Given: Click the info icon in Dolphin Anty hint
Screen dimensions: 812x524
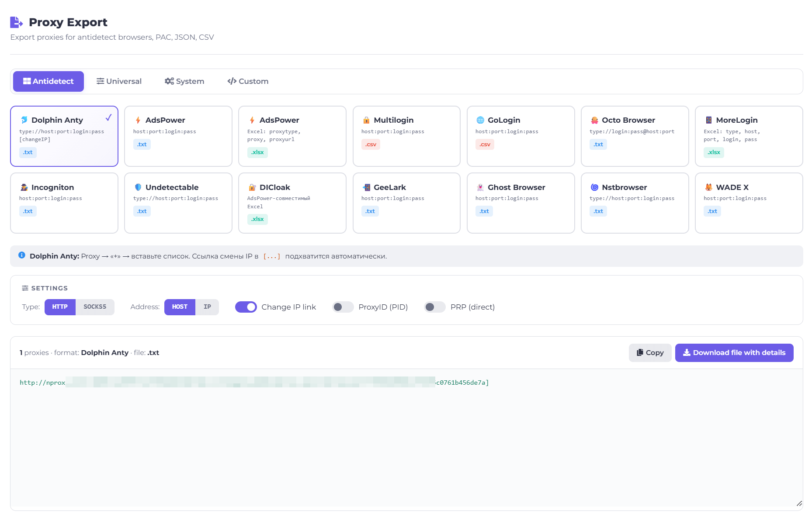Looking at the screenshot, I should 21,255.
